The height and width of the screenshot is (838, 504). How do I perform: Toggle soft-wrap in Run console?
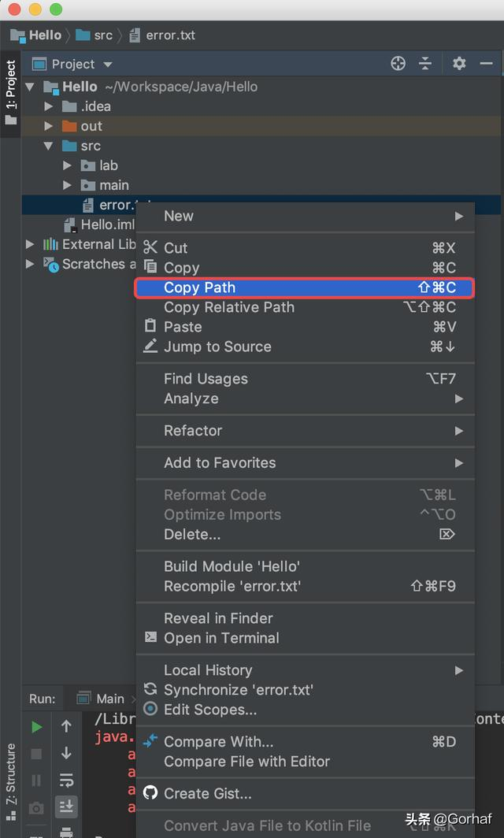[66, 780]
